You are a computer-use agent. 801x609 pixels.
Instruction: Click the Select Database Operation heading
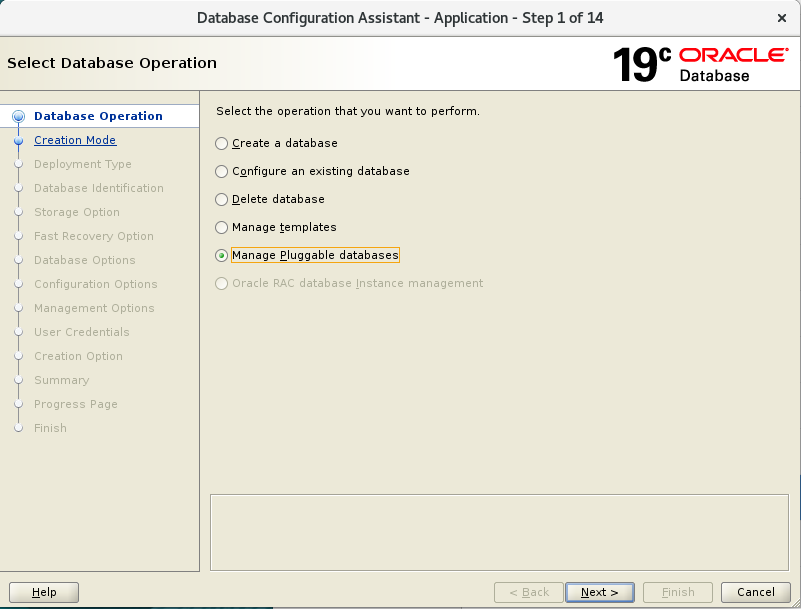(112, 63)
